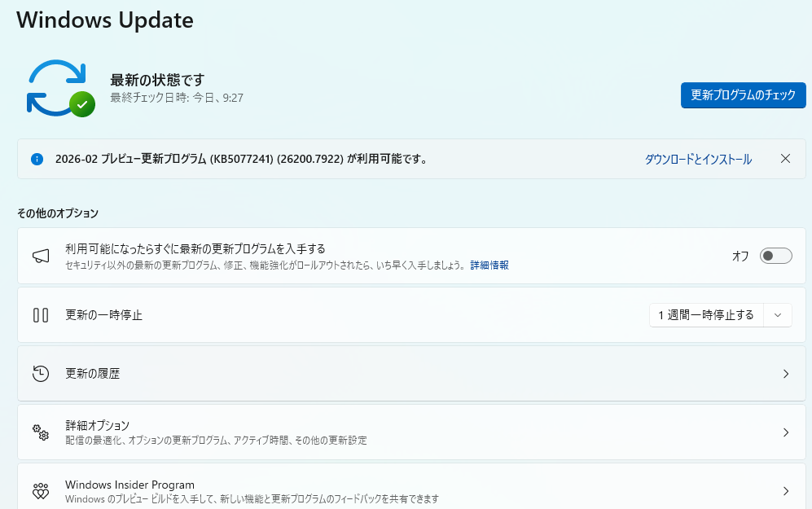
Task: Expand the pause duration dropdown arrow
Action: (x=778, y=315)
